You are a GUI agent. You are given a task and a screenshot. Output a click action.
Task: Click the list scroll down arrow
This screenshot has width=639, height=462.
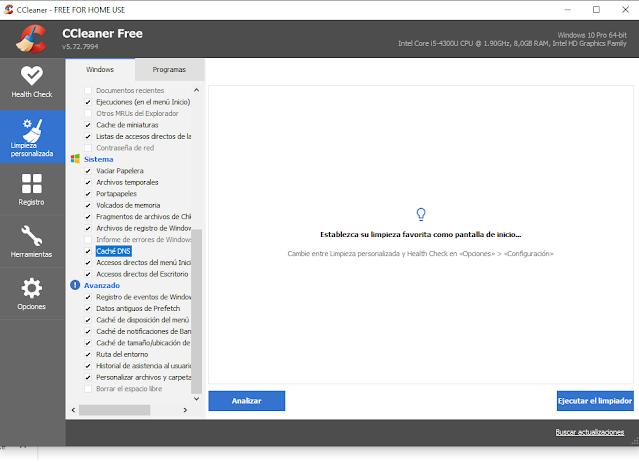[196, 399]
